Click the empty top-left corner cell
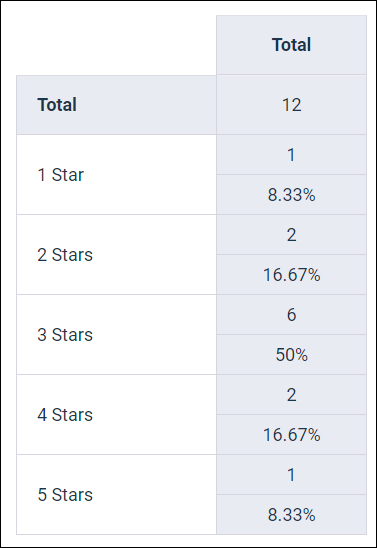The image size is (377, 548). (116, 45)
